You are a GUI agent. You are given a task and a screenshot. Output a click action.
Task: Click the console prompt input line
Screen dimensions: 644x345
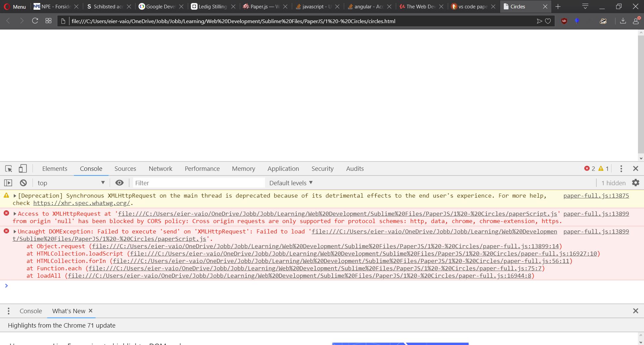coord(322,286)
